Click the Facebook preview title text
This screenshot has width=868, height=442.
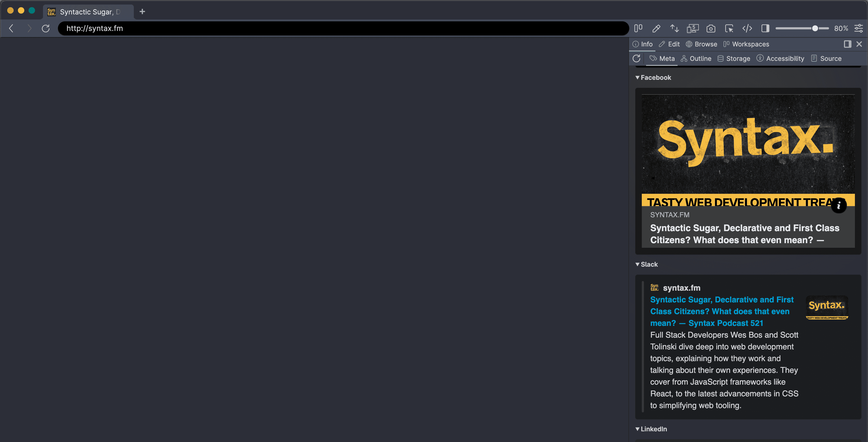pyautogui.click(x=745, y=234)
